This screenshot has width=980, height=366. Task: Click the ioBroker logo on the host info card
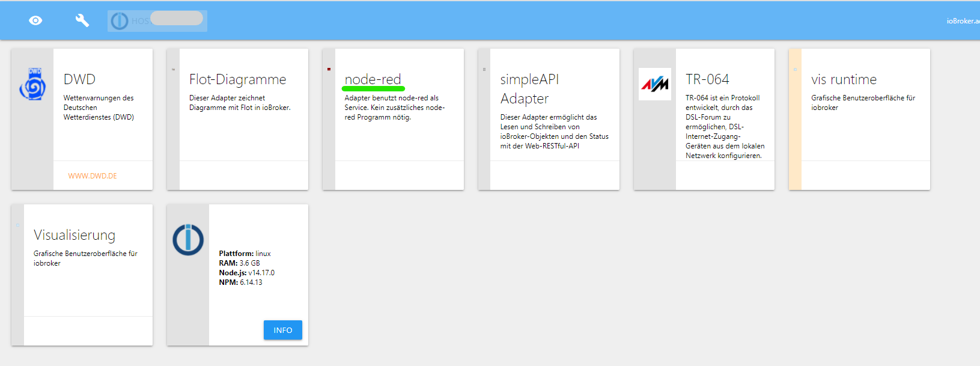click(188, 239)
